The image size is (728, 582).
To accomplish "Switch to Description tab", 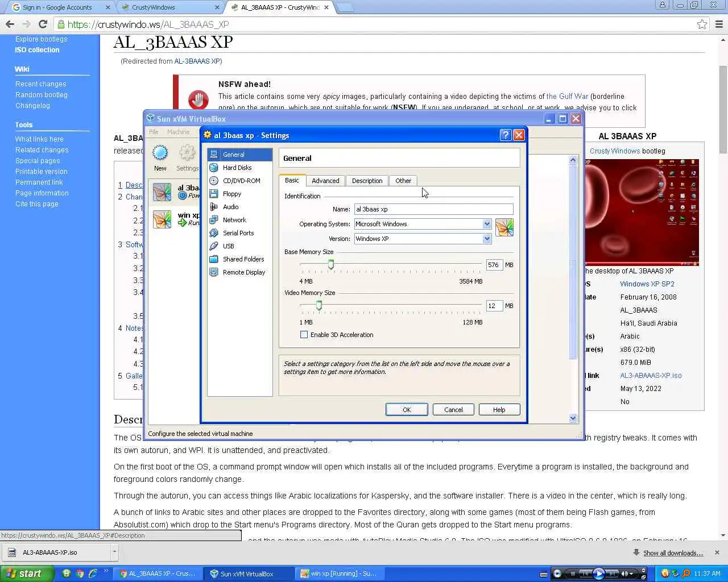I will [367, 181].
